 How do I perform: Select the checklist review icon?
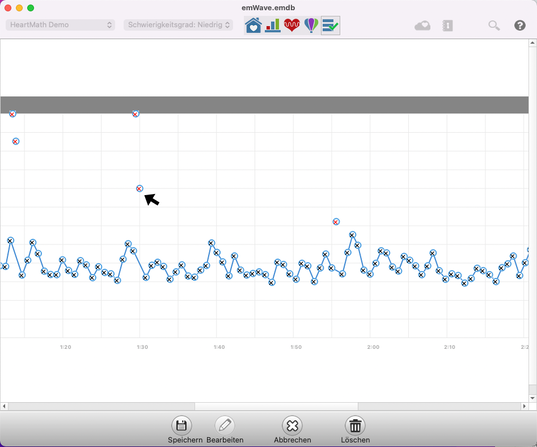330,25
